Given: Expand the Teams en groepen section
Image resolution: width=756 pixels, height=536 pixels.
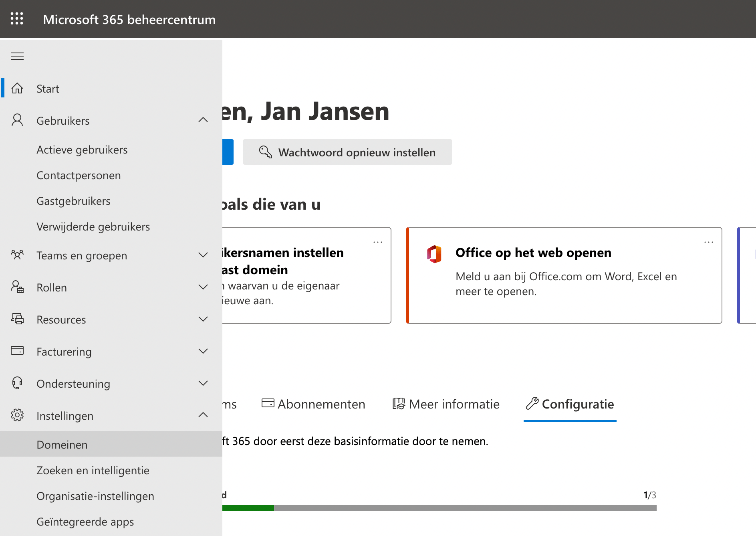Looking at the screenshot, I should [x=203, y=255].
